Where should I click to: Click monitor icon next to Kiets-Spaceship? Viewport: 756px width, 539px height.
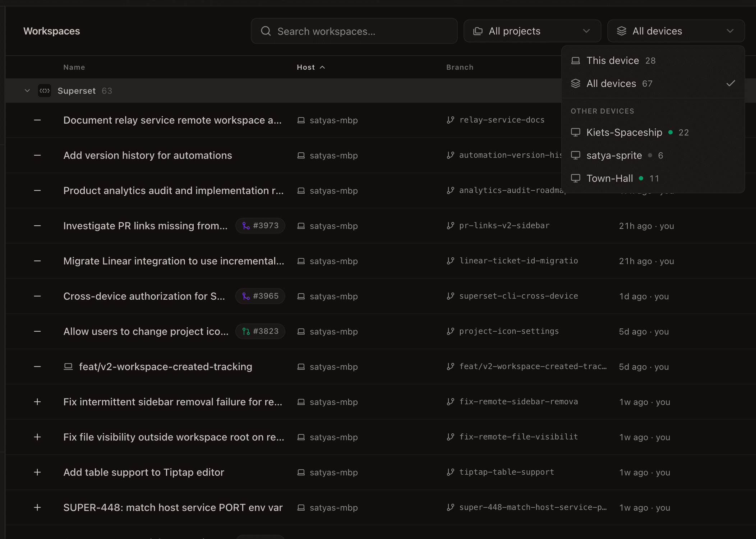coord(576,132)
